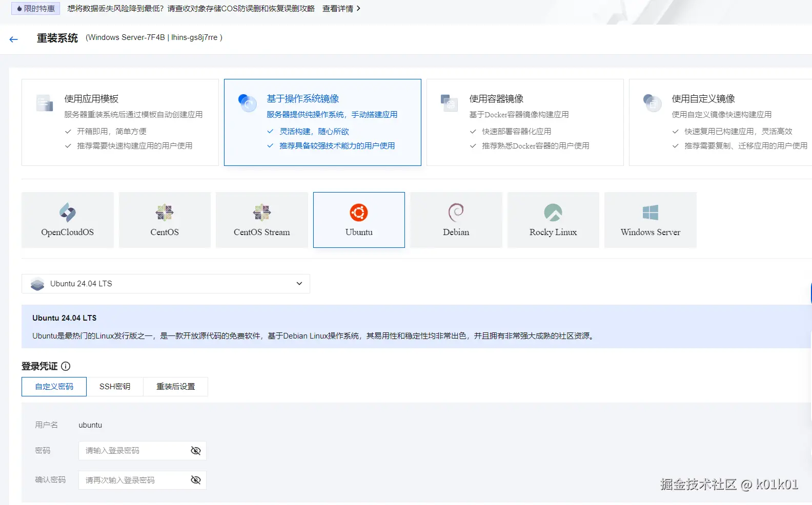
Task: Toggle password visibility in the 确认密码 field
Action: pyautogui.click(x=195, y=480)
